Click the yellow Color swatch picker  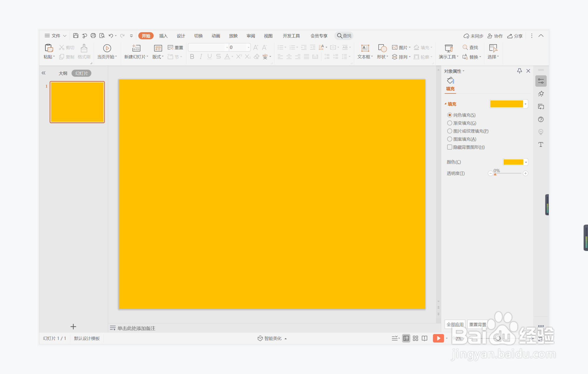click(x=513, y=162)
